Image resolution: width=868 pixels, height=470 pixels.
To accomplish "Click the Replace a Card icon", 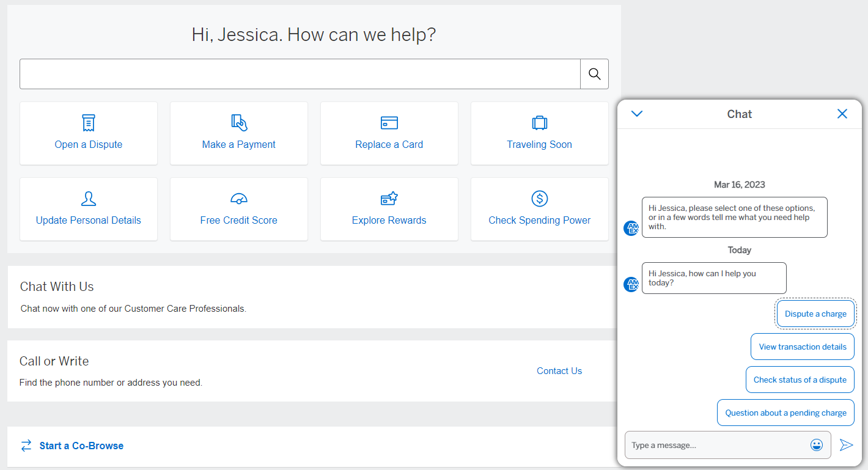I will tap(389, 123).
